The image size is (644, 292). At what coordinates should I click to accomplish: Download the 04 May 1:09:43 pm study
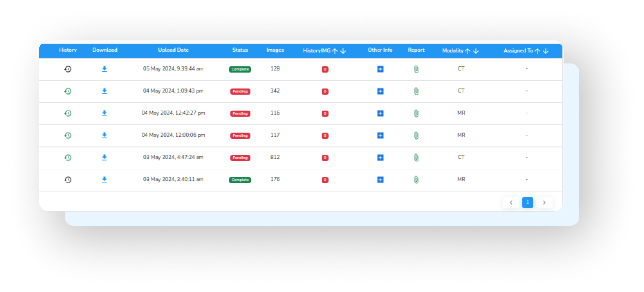(104, 91)
